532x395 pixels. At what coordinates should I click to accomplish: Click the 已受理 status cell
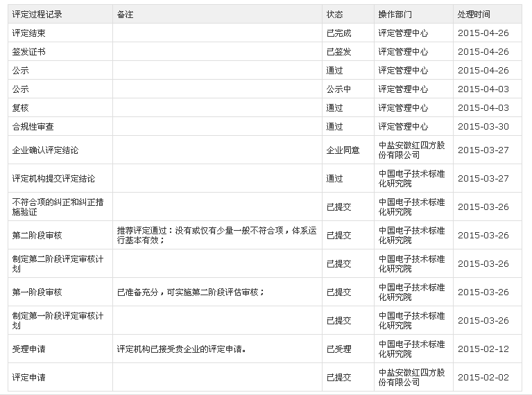338,349
